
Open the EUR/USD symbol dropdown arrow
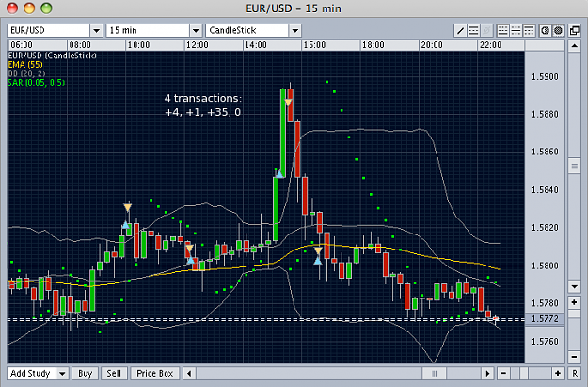click(x=96, y=31)
